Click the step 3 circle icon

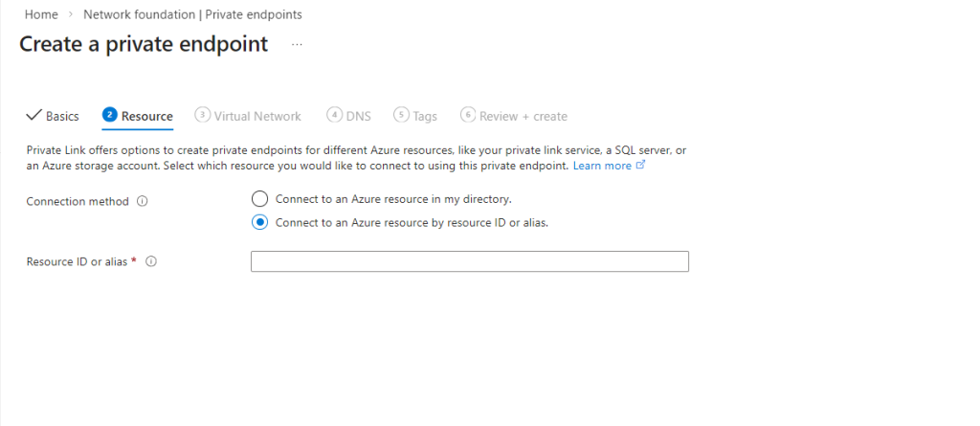(x=202, y=115)
